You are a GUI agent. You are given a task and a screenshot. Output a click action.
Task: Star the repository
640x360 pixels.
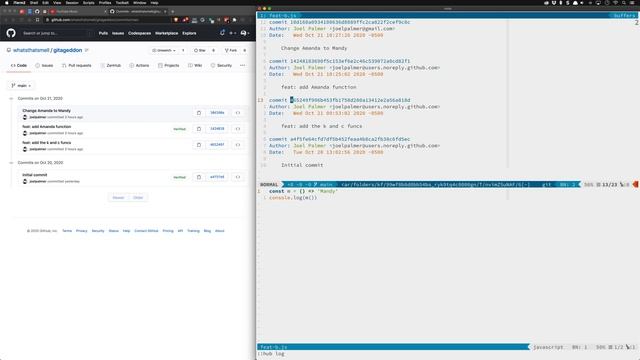click(x=200, y=50)
